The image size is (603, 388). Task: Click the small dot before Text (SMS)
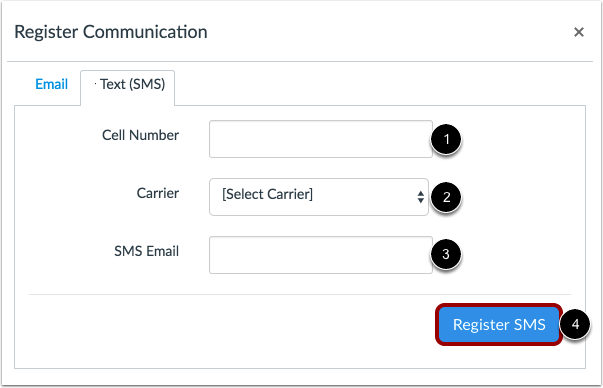95,83
